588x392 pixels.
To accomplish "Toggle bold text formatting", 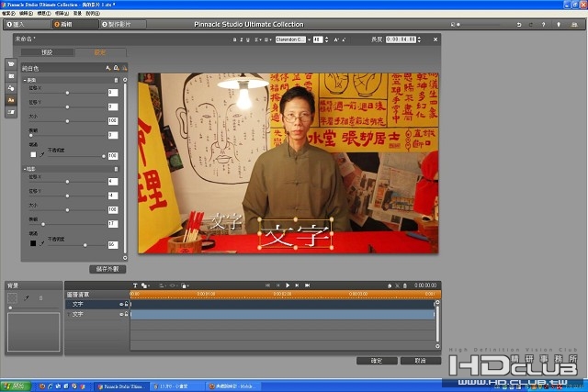I will pyautogui.click(x=235, y=39).
